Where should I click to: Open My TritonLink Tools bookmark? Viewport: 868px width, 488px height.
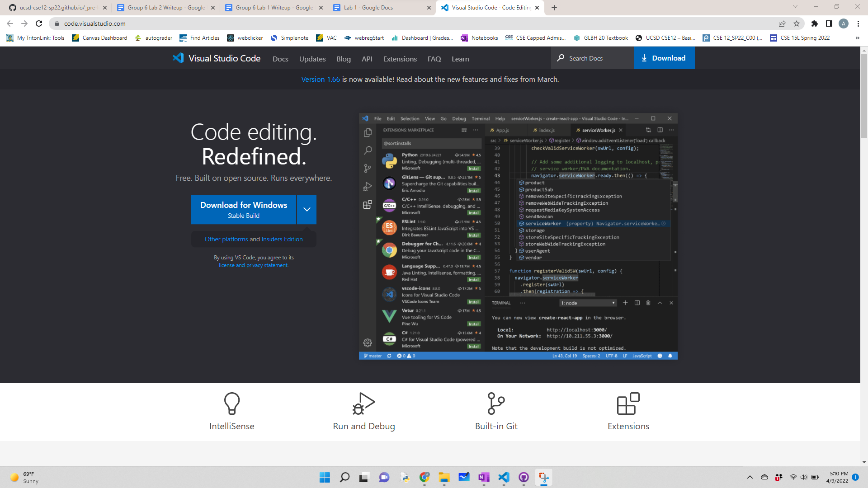click(x=36, y=38)
